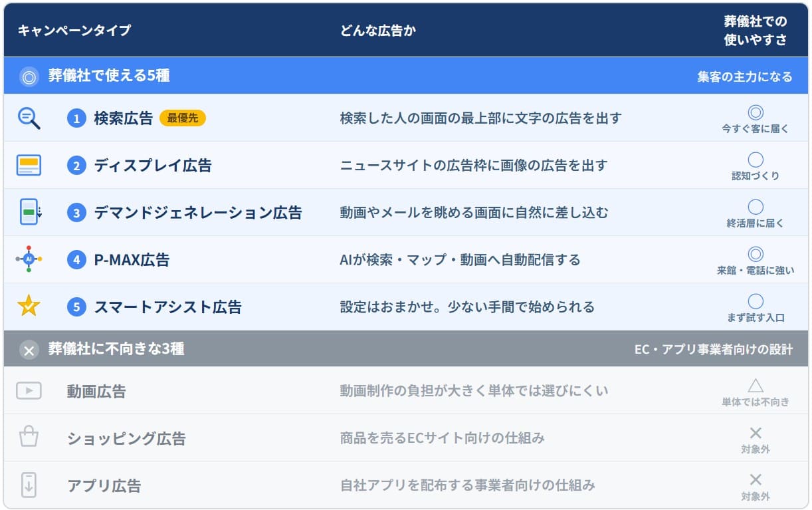Select the description 動画制作の負担が大きく単体では選びにくい
The width and height of the screenshot is (812, 510).
[474, 391]
